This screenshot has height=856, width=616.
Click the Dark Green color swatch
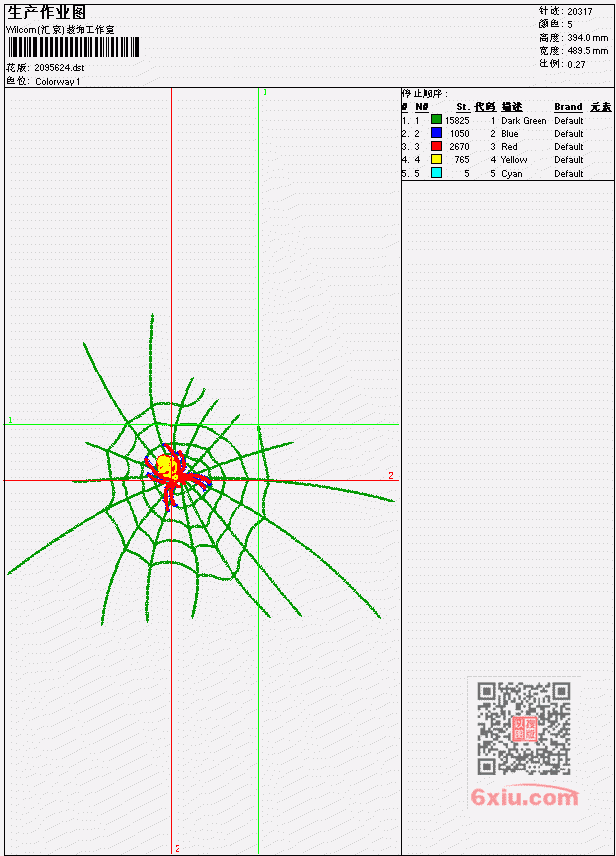pos(436,120)
